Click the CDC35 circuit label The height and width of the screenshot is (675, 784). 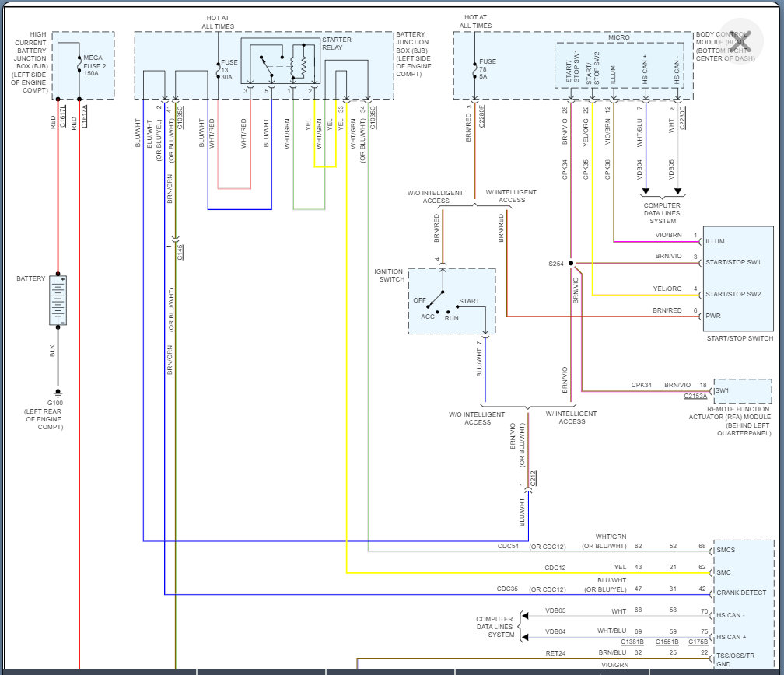tap(507, 589)
